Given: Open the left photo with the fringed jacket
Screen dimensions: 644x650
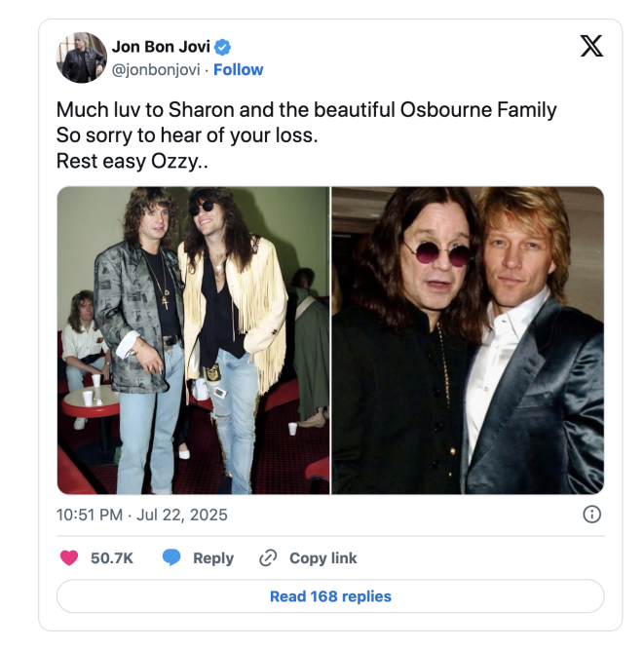Looking at the screenshot, I should (193, 340).
